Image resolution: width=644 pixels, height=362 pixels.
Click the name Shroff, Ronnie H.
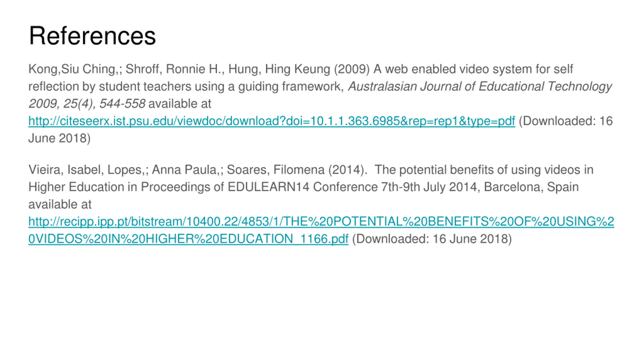coord(173,69)
